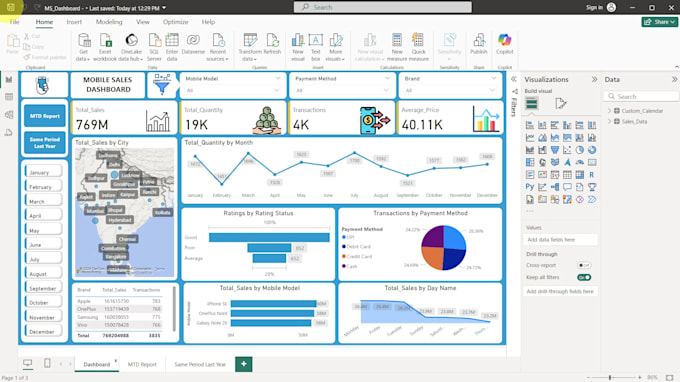This screenshot has width=680, height=382.
Task: Open More visuals gallery
Action: click(x=335, y=47)
